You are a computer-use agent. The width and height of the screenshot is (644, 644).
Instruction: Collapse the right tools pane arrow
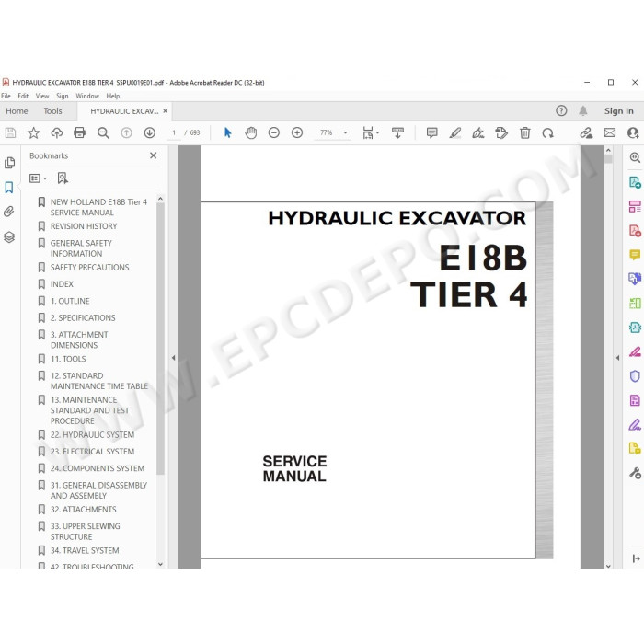coord(617,358)
